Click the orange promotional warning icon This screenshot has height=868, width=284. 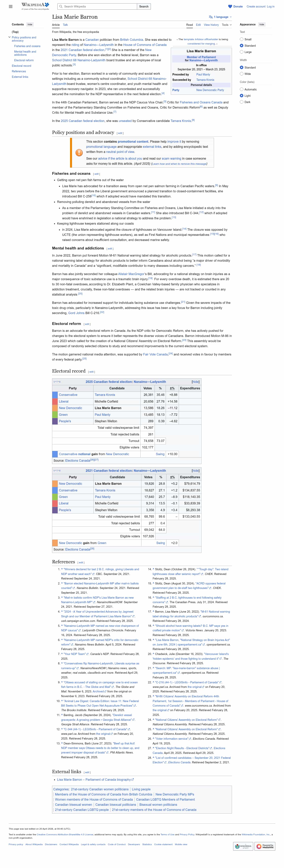[x=79, y=153]
